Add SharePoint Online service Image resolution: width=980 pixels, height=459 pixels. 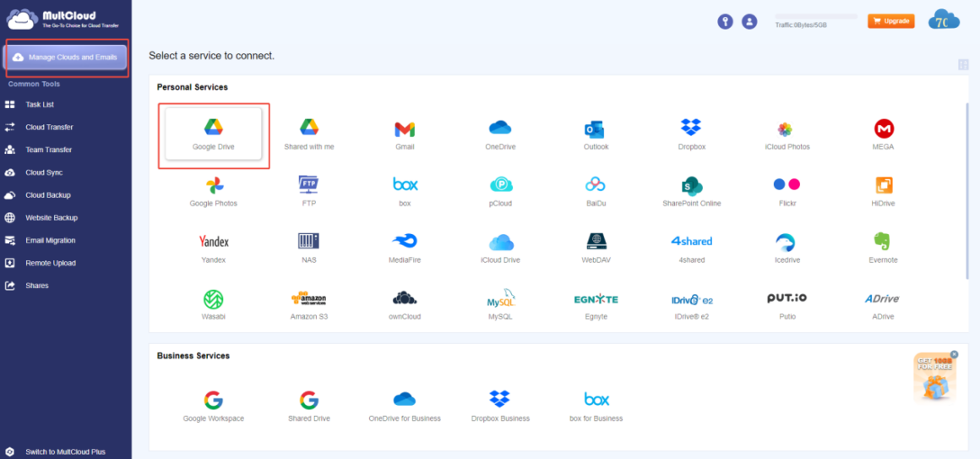pos(691,191)
